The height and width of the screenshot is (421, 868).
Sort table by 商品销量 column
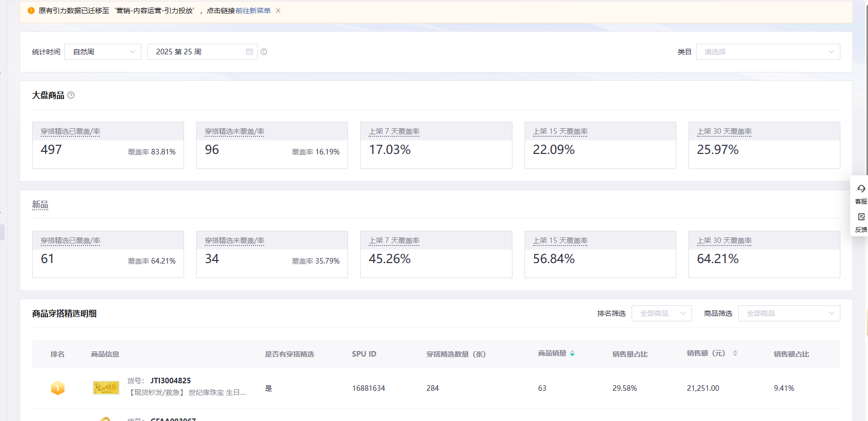(572, 354)
